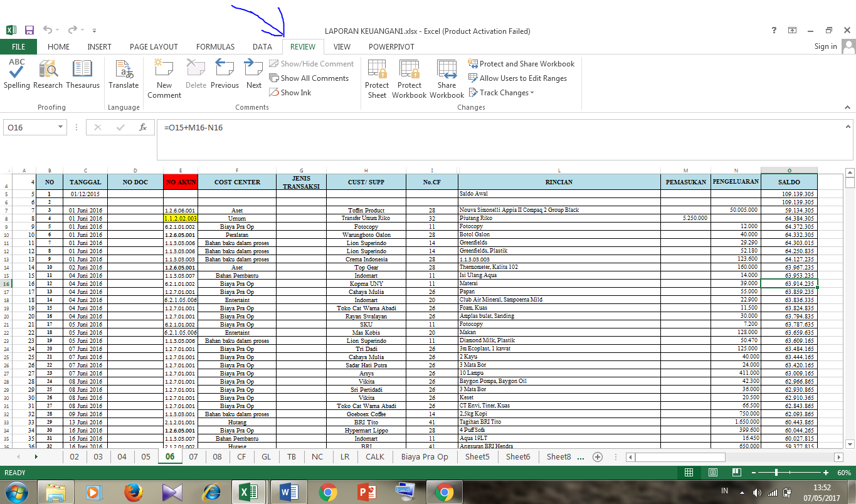Image resolution: width=856 pixels, height=504 pixels.
Task: Run the Spelling check
Action: click(x=16, y=75)
